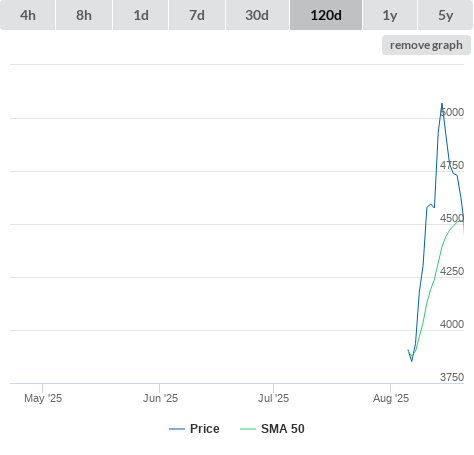
Task: Click the 4500 y-axis label
Action: 452,218
